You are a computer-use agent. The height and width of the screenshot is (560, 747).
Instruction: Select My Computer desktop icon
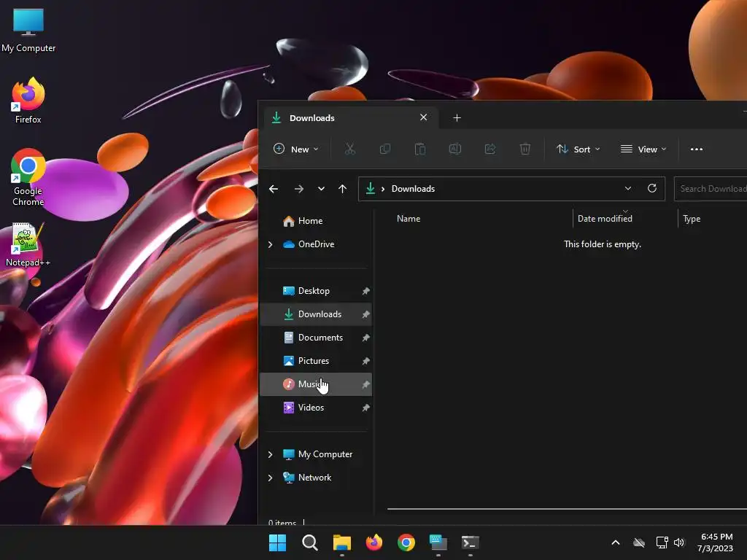[x=28, y=30]
